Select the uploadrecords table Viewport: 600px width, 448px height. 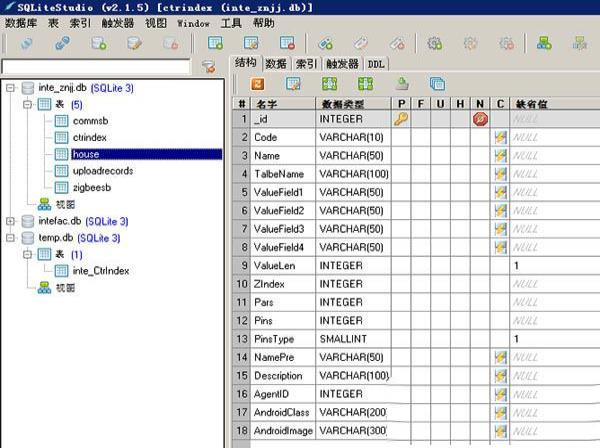coord(103,171)
